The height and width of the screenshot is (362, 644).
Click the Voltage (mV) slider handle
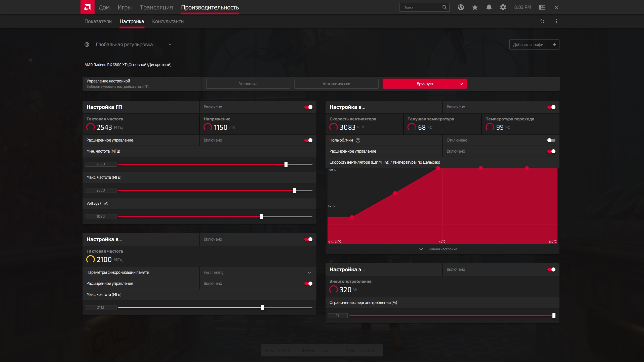(x=261, y=217)
